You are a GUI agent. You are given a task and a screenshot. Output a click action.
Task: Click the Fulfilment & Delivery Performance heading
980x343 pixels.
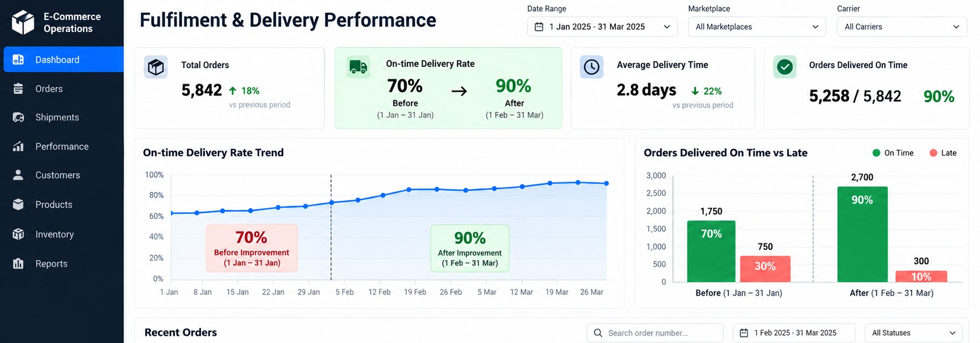tap(288, 20)
